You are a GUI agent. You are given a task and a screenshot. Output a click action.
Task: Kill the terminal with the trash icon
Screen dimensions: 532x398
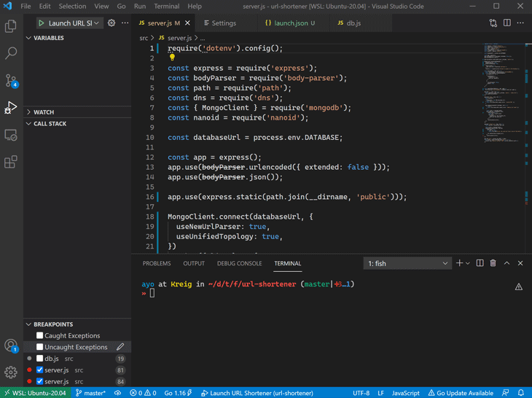pyautogui.click(x=493, y=263)
